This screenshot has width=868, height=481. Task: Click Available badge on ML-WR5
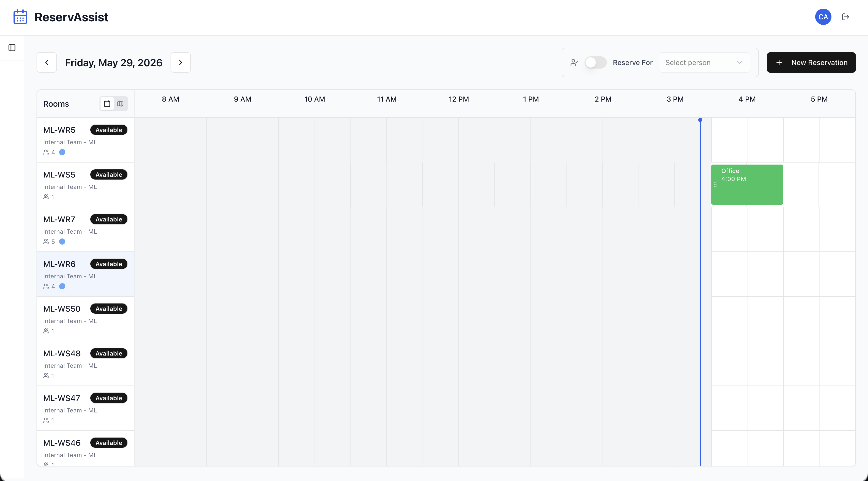click(x=109, y=130)
